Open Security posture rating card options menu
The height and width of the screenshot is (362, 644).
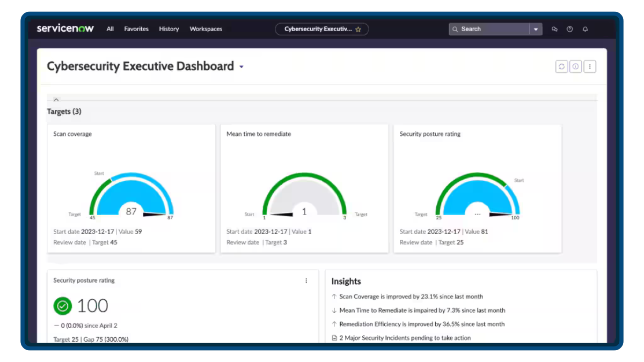306,280
